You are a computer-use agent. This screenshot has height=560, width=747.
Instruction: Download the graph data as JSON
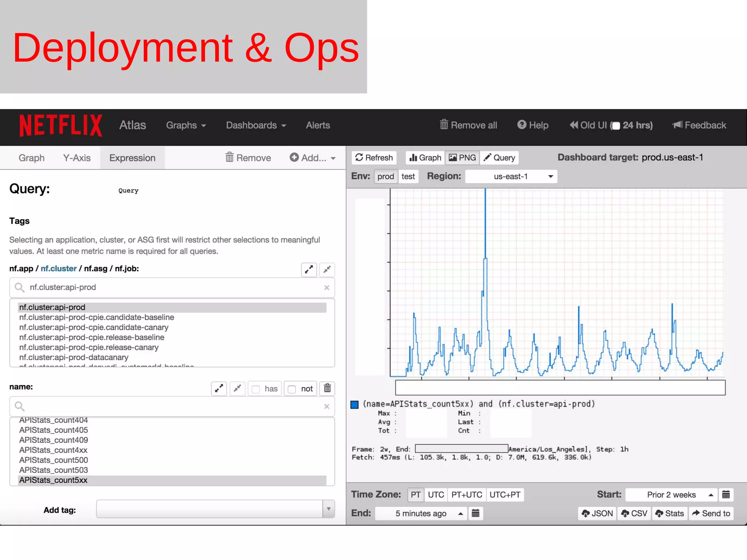[x=597, y=513]
